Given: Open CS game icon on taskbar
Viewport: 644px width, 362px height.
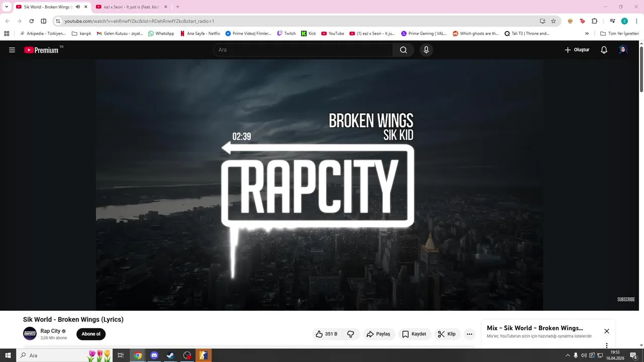Looking at the screenshot, I should 203,355.
